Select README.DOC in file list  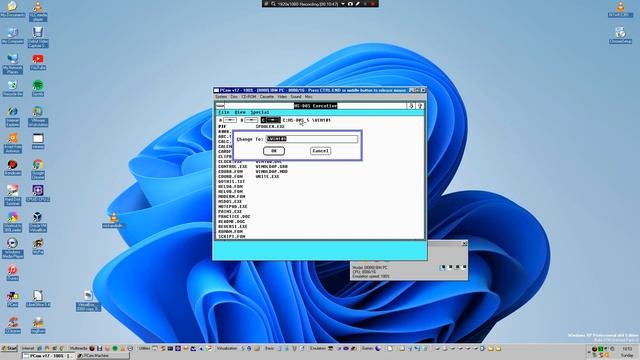click(x=231, y=222)
